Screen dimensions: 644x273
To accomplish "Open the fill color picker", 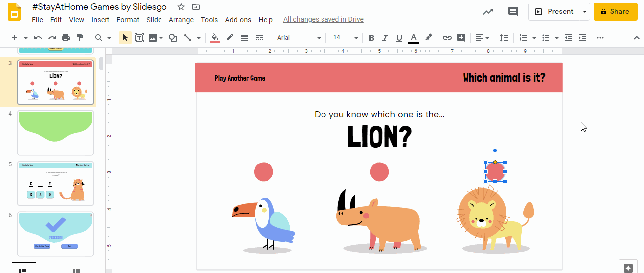I will [x=215, y=38].
